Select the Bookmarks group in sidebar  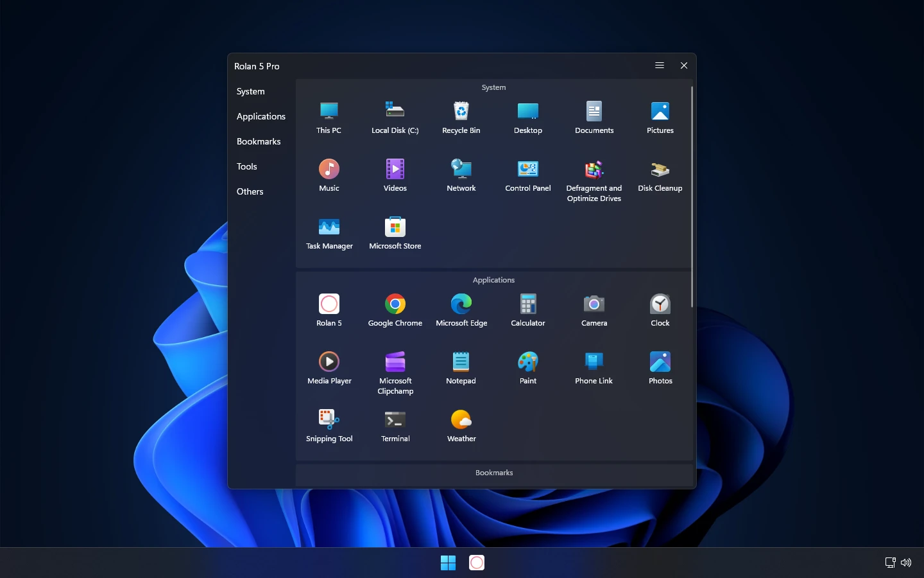pyautogui.click(x=259, y=141)
